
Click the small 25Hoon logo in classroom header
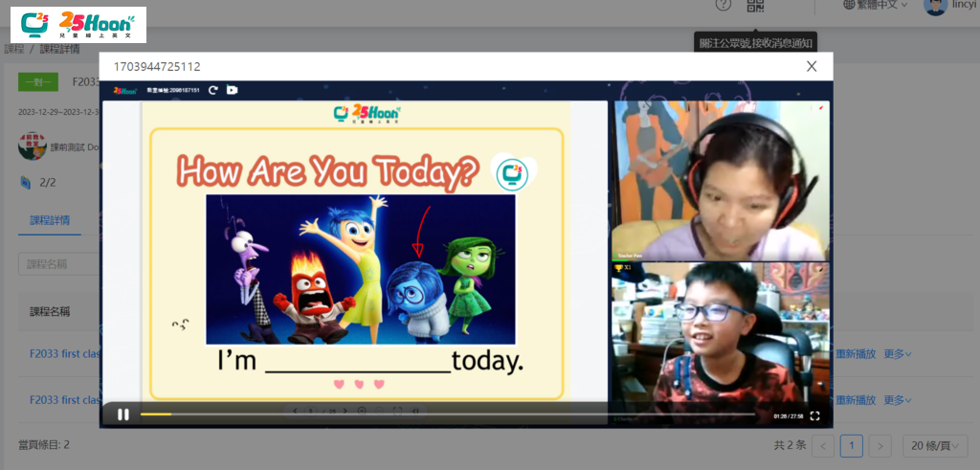click(125, 90)
